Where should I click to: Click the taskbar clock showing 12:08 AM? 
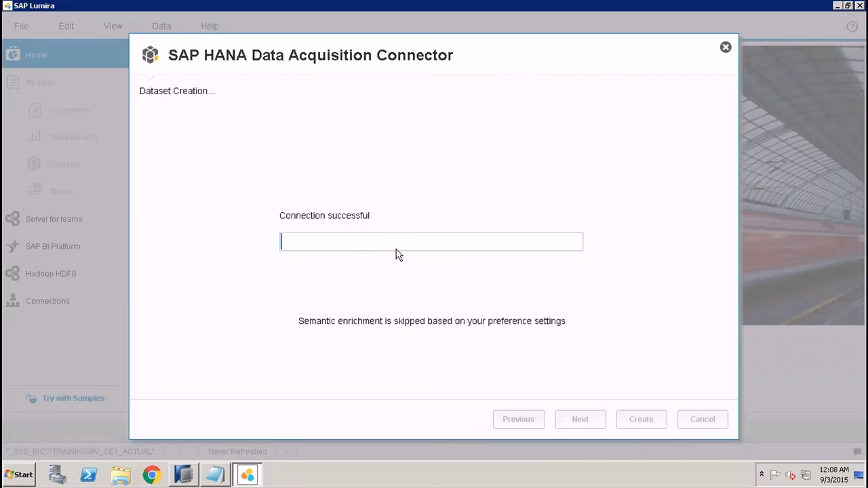[x=833, y=474]
